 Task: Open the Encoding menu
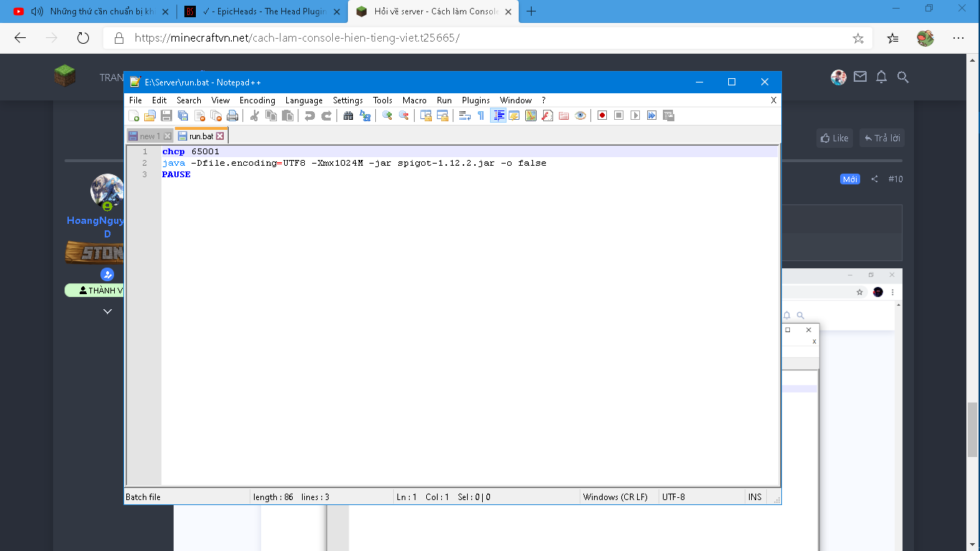[x=257, y=100]
